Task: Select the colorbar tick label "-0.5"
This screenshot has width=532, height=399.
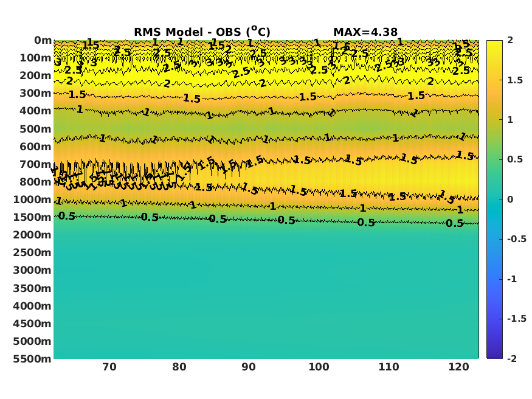Action: (517, 239)
